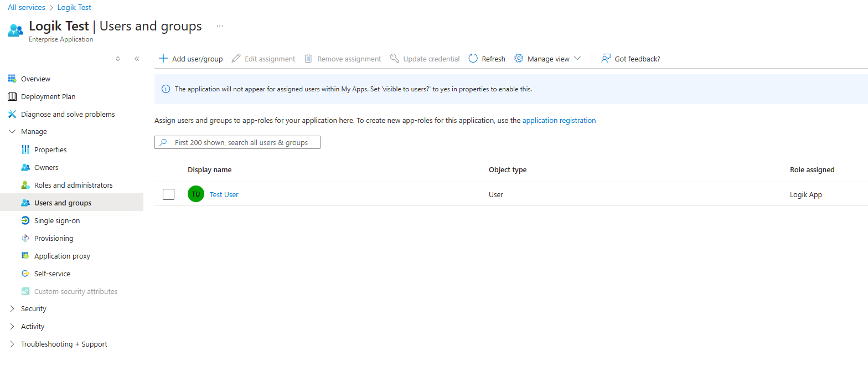Click the gear Manage view icon
Screen dimensions: 868x366
pyautogui.click(x=519, y=58)
